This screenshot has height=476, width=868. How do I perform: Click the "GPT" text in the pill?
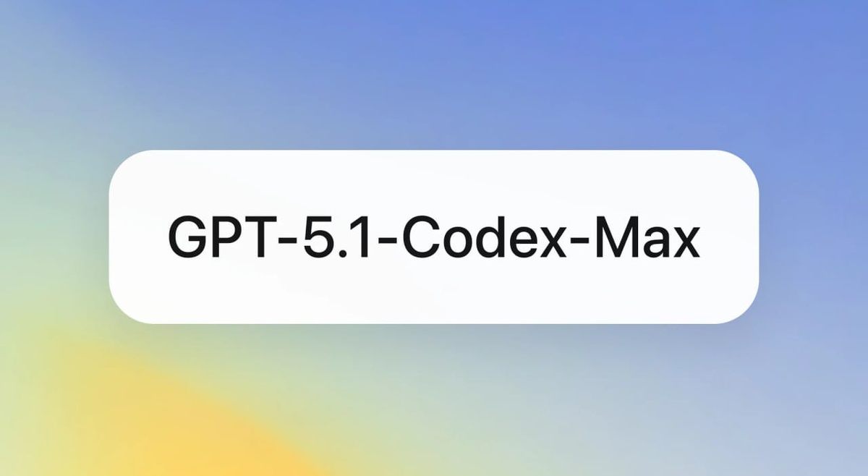218,238
